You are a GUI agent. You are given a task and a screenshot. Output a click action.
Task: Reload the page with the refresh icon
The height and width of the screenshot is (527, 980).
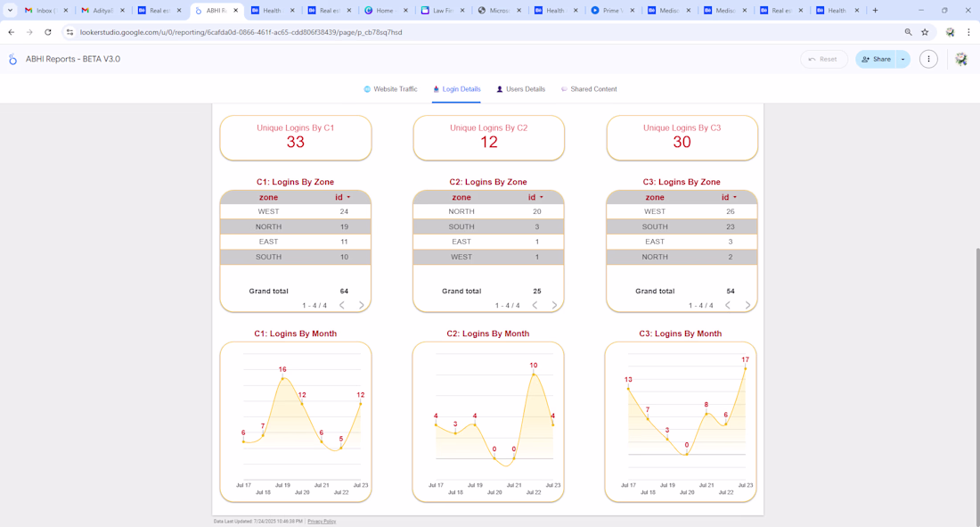coord(47,32)
